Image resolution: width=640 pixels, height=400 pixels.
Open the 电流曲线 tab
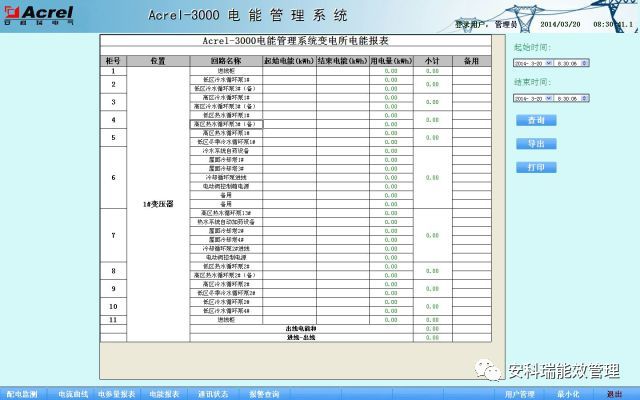73,394
